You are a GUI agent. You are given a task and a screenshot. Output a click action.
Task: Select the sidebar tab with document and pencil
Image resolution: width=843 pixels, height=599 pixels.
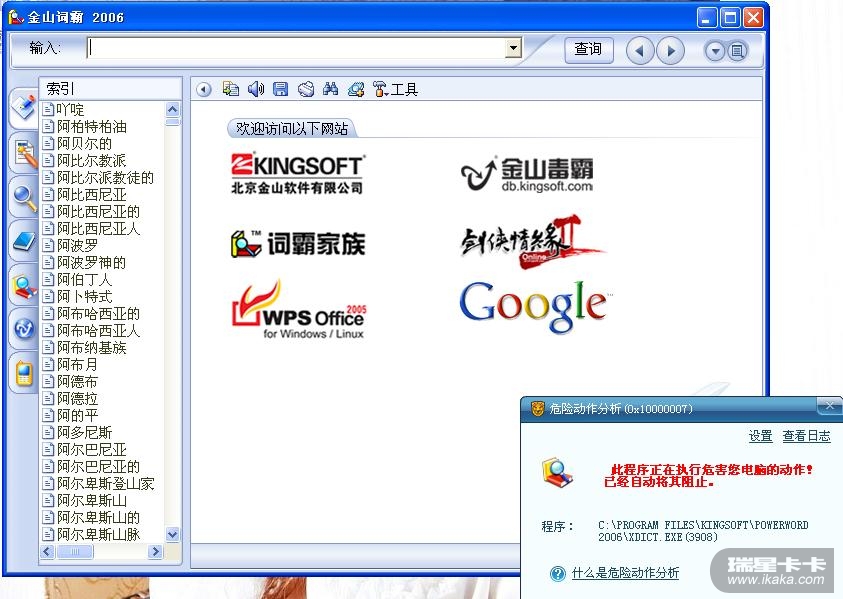[24, 153]
